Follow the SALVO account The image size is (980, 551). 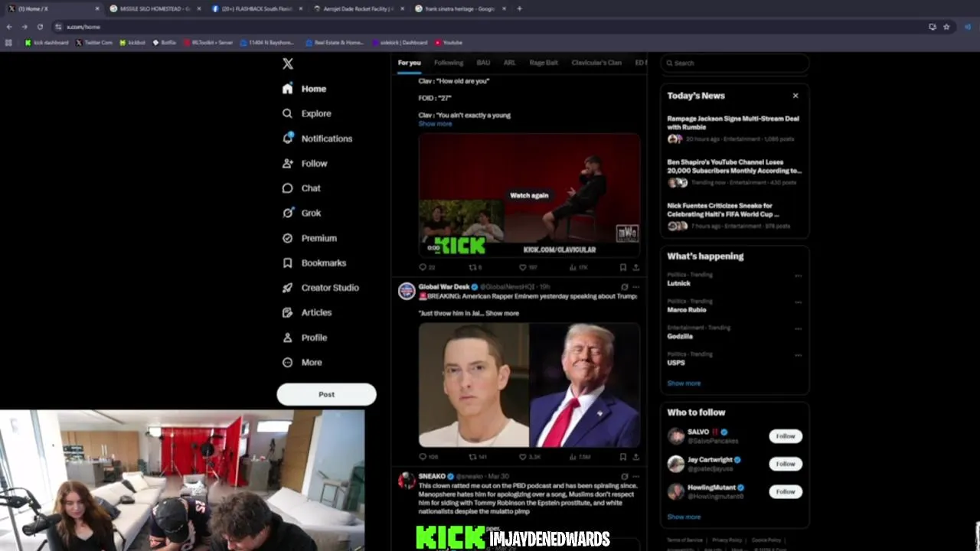(786, 436)
